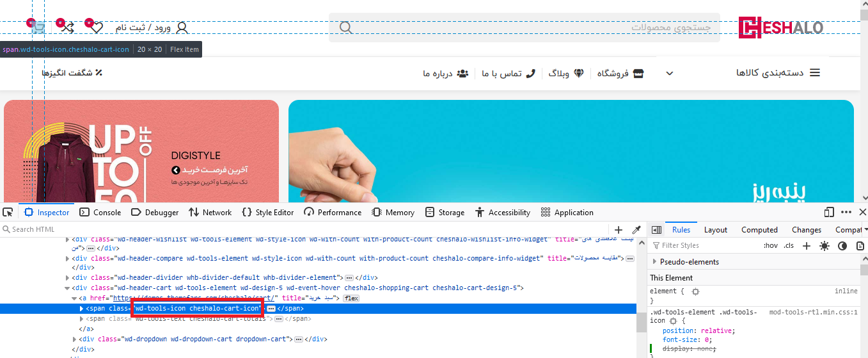
Task: Click ellipsis badge in wd-header-divider row
Action: (x=349, y=278)
